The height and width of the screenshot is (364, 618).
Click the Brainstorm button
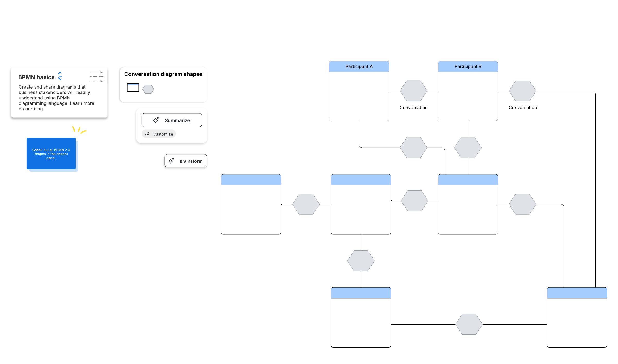click(x=186, y=161)
